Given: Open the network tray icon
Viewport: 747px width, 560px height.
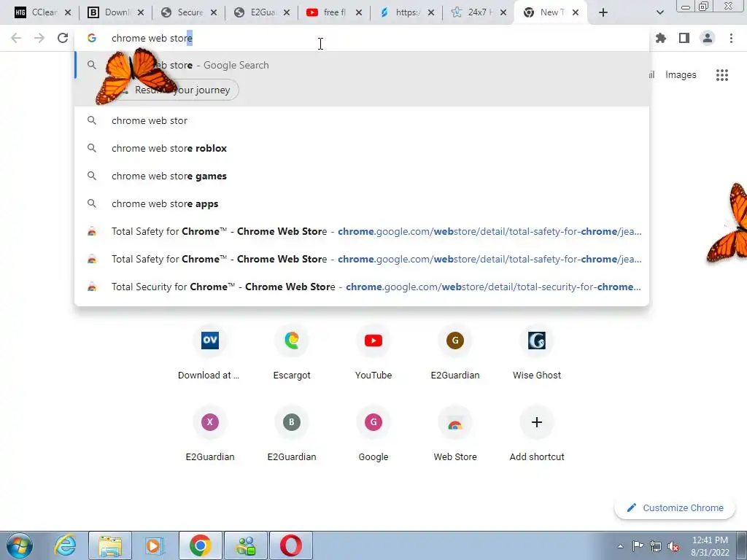Looking at the screenshot, I should (x=656, y=546).
